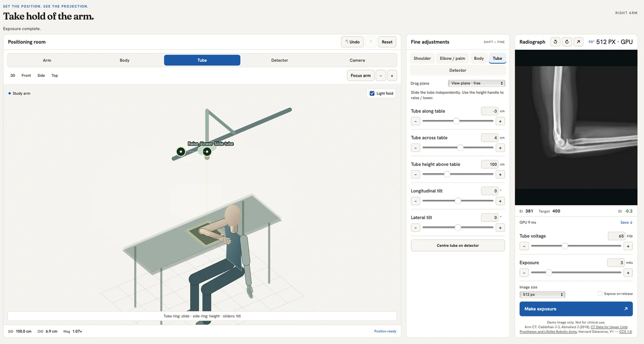Click the Save link below the radiograph

[x=626, y=222]
